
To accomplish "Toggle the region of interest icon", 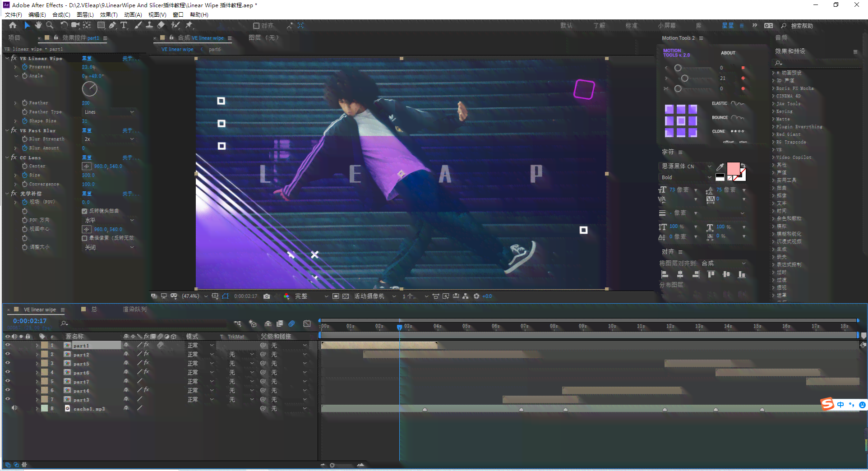I will (336, 296).
